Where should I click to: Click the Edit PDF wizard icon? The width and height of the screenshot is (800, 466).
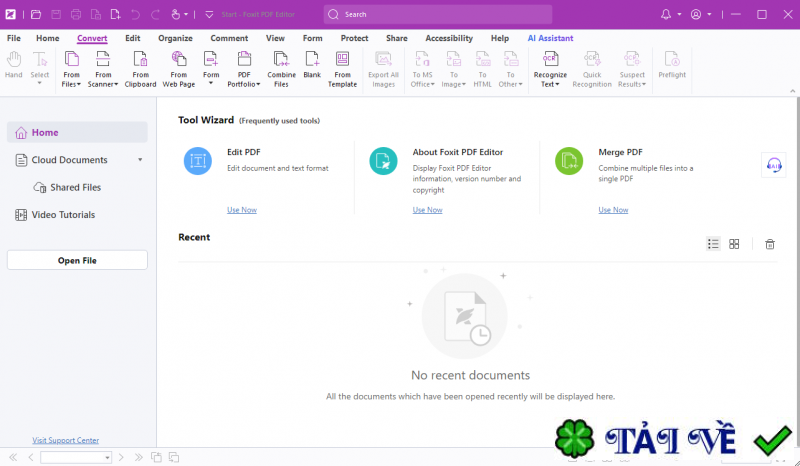pos(198,161)
